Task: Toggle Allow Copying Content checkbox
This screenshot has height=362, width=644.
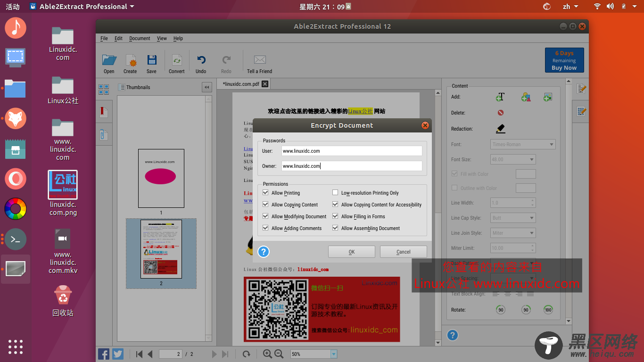Action: click(x=266, y=205)
